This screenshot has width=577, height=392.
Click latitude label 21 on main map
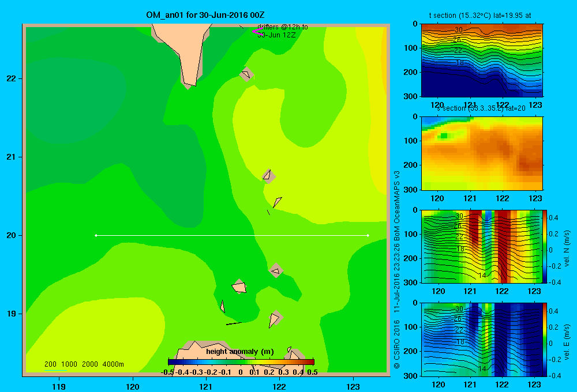tap(12, 157)
